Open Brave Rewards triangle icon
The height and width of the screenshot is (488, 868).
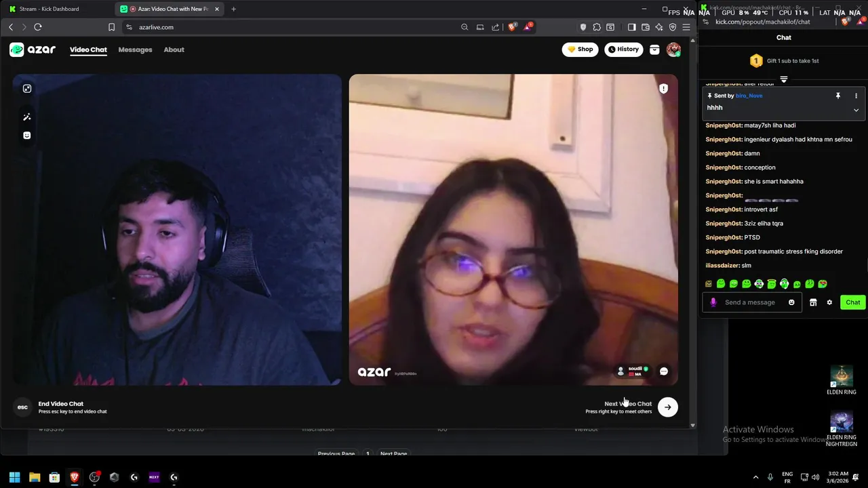[528, 27]
